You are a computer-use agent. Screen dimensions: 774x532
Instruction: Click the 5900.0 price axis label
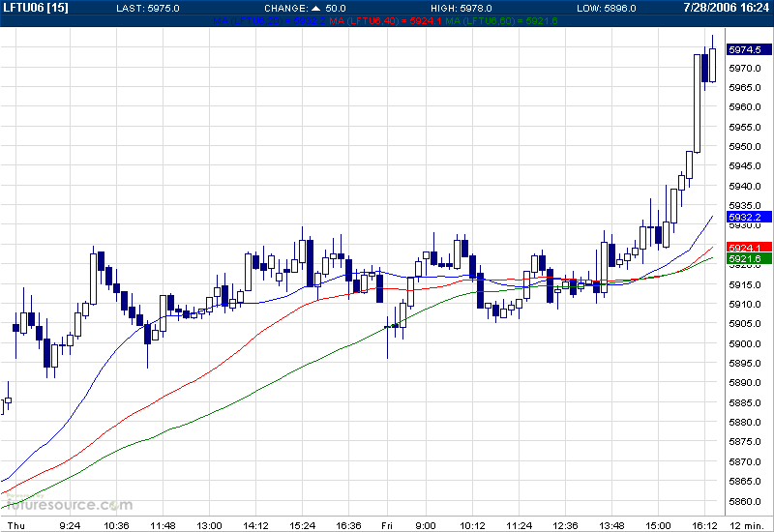click(x=745, y=343)
